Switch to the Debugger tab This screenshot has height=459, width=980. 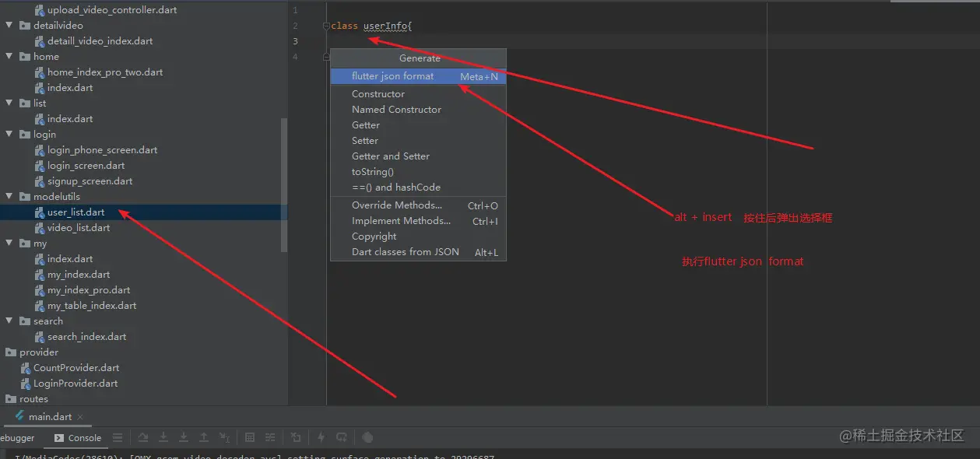point(19,438)
